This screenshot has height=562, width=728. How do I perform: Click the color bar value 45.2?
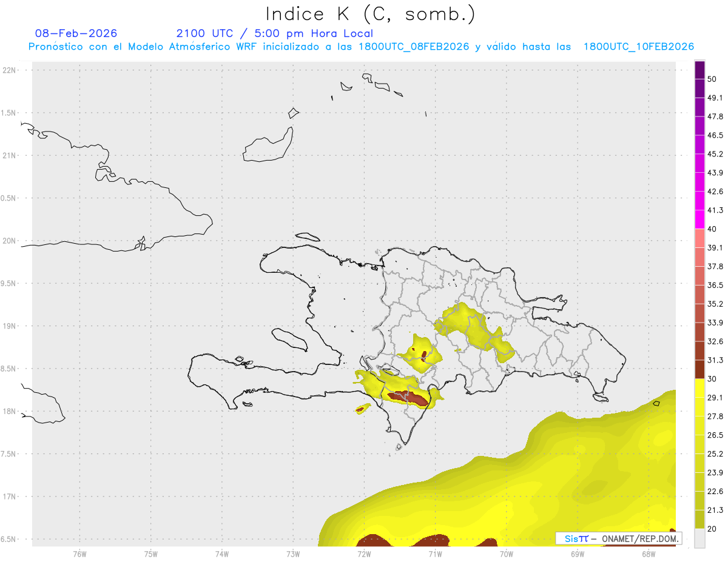click(x=715, y=154)
